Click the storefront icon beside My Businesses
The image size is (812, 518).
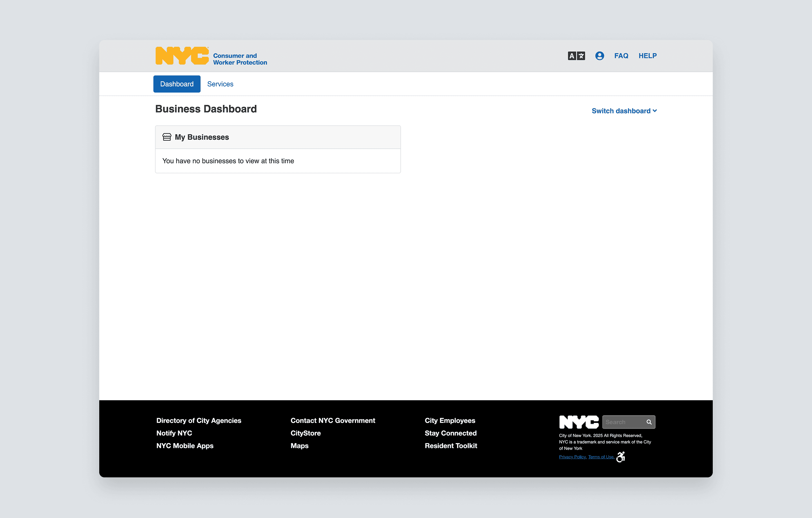click(167, 137)
